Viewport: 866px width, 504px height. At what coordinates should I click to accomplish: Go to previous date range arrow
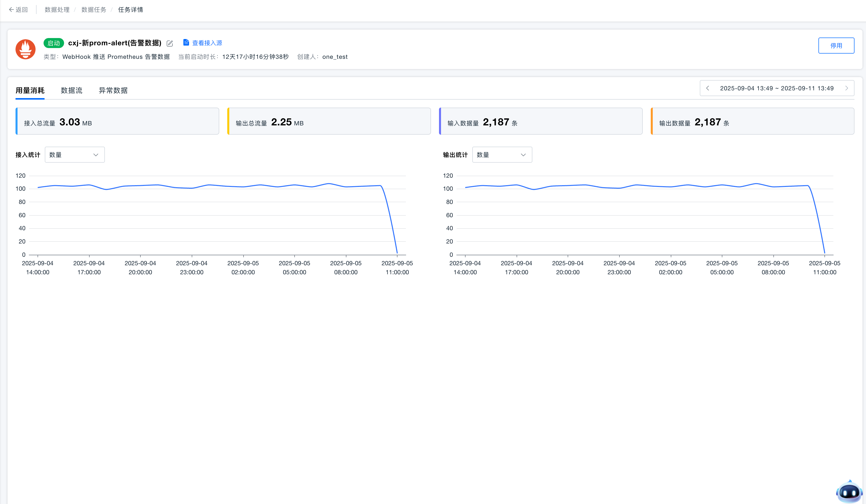tap(708, 88)
